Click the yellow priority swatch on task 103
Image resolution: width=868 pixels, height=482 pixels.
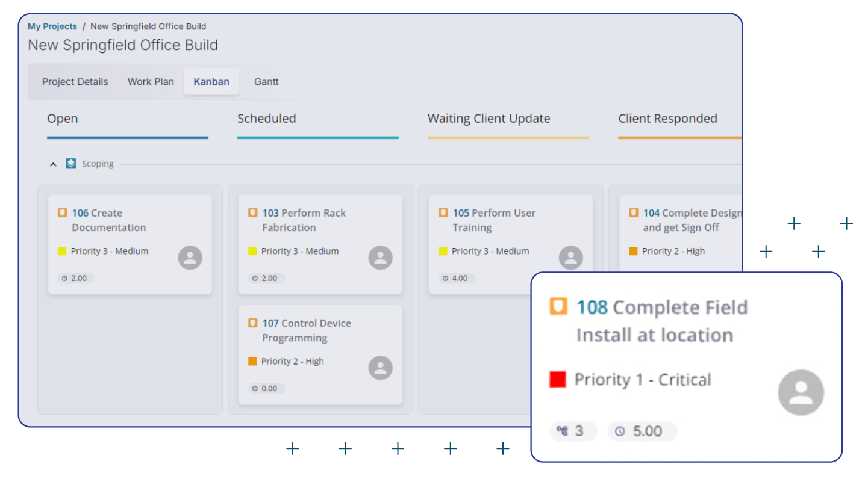[252, 251]
